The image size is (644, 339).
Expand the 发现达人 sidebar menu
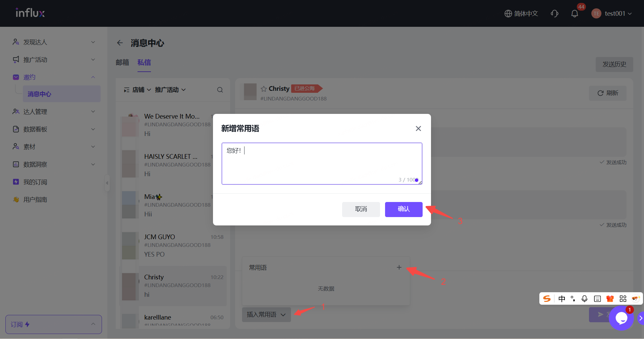(x=54, y=42)
